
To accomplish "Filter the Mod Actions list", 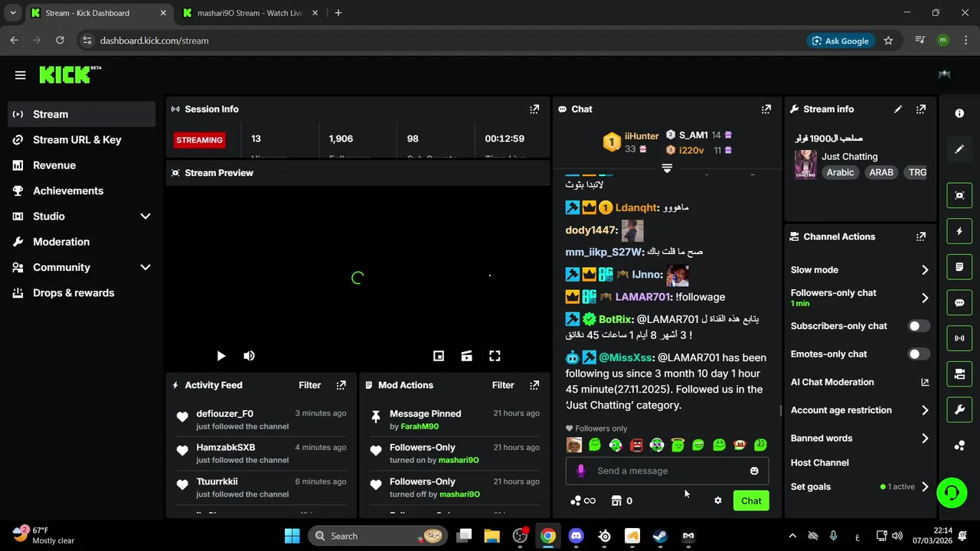I will click(503, 385).
